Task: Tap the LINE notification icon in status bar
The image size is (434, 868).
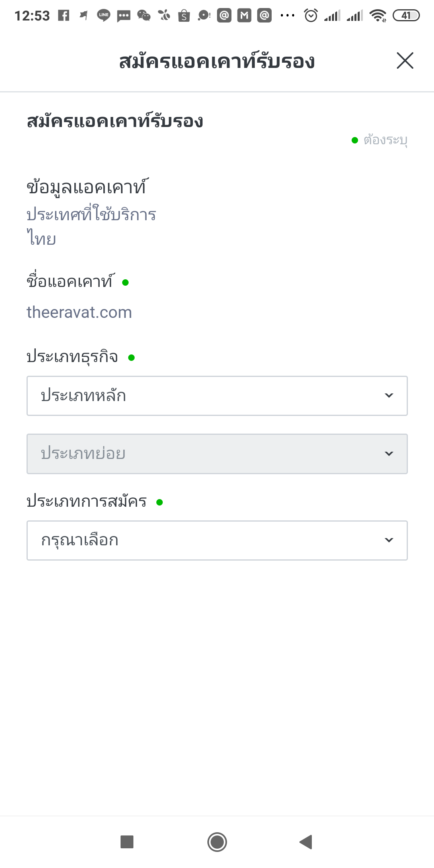Action: [x=104, y=16]
